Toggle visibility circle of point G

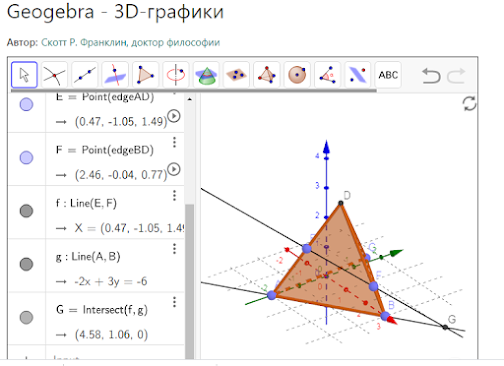26,317
